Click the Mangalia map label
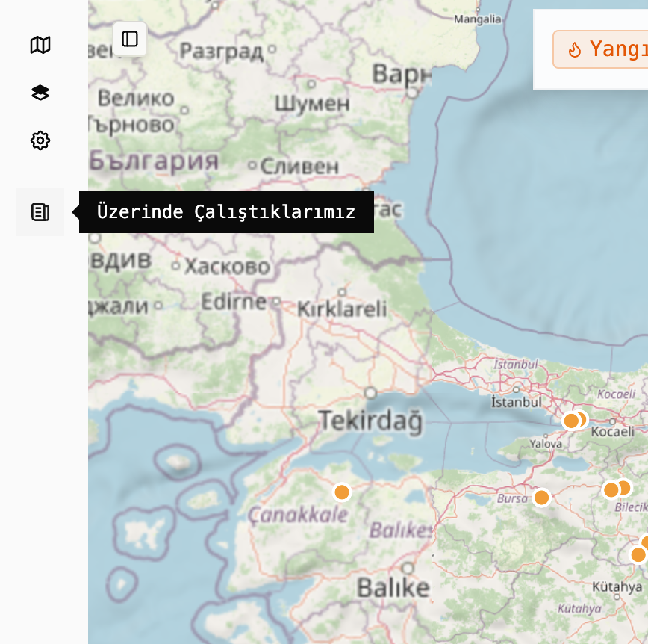Image resolution: width=648 pixels, height=644 pixels. [477, 19]
